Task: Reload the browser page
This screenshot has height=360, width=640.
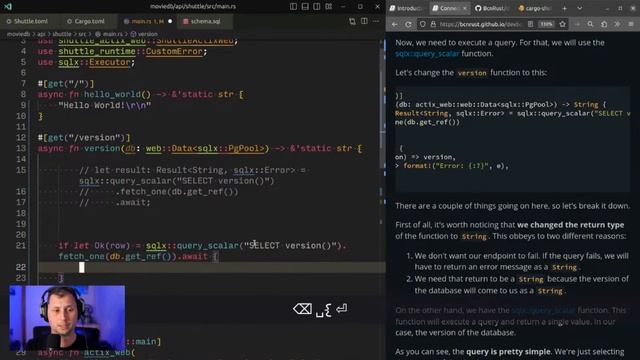Action: click(408, 24)
